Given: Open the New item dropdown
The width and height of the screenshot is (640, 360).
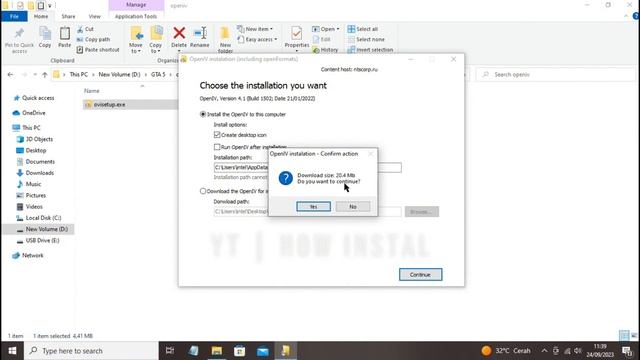Looking at the screenshot, I should 255,29.
